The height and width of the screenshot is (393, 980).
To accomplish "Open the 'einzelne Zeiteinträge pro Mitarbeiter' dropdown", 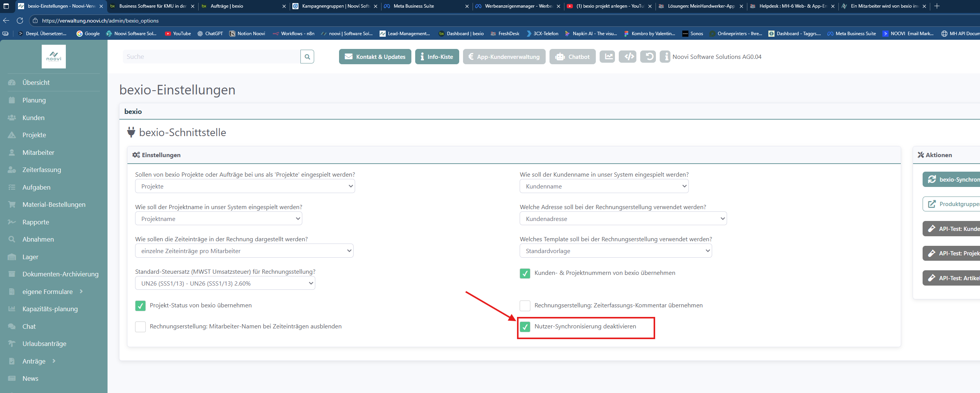I will (x=244, y=251).
